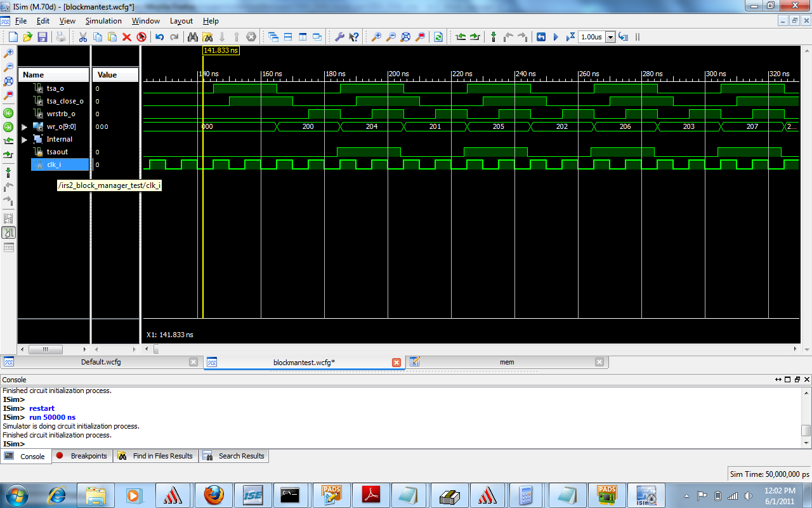Click left sidebar Next Transition icon

point(8,155)
